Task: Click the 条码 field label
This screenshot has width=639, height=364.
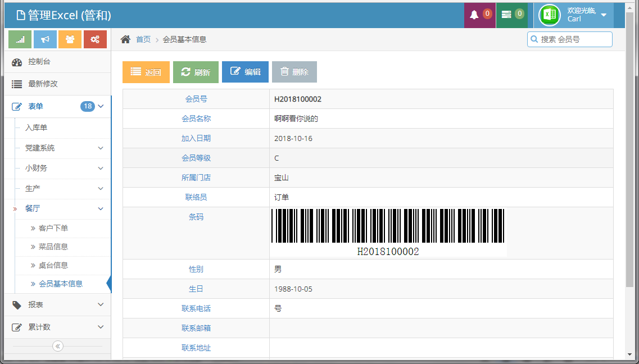Action: click(196, 217)
